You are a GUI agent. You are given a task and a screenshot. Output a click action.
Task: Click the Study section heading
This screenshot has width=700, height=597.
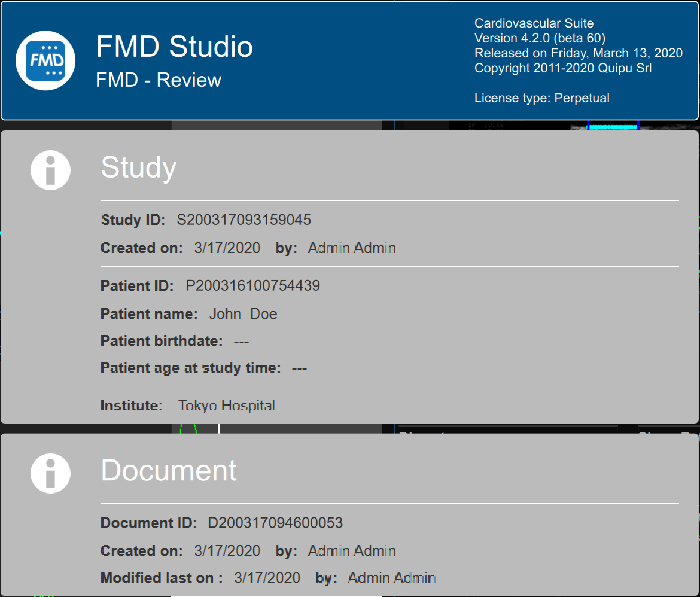[x=138, y=167]
